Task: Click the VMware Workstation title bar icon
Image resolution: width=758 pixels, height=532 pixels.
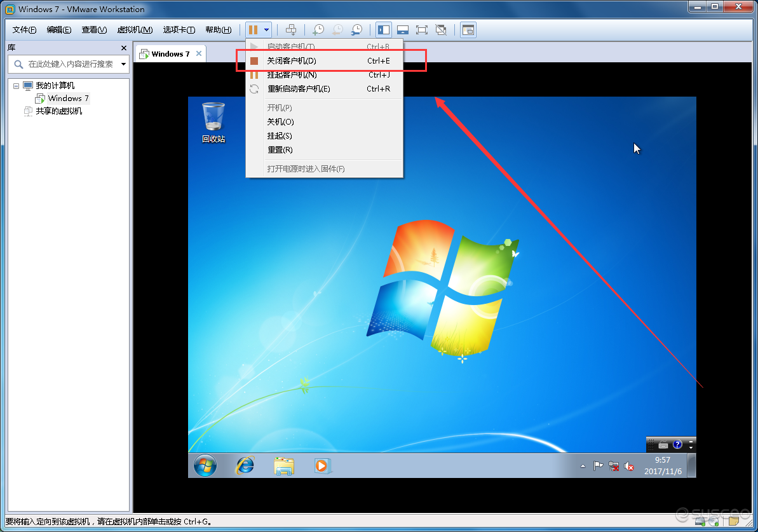Action: click(10, 9)
